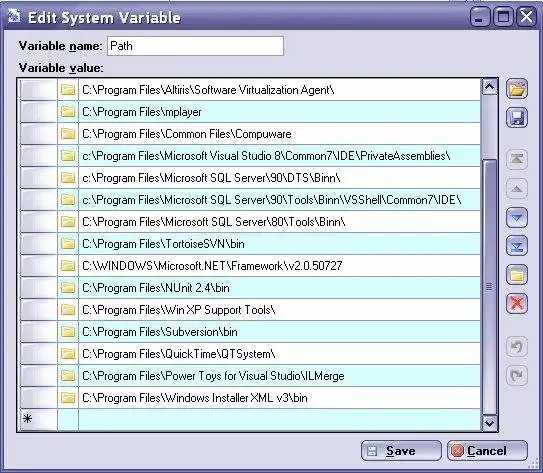Click folder icon beside Altiris path
The image size is (543, 473).
(x=68, y=90)
